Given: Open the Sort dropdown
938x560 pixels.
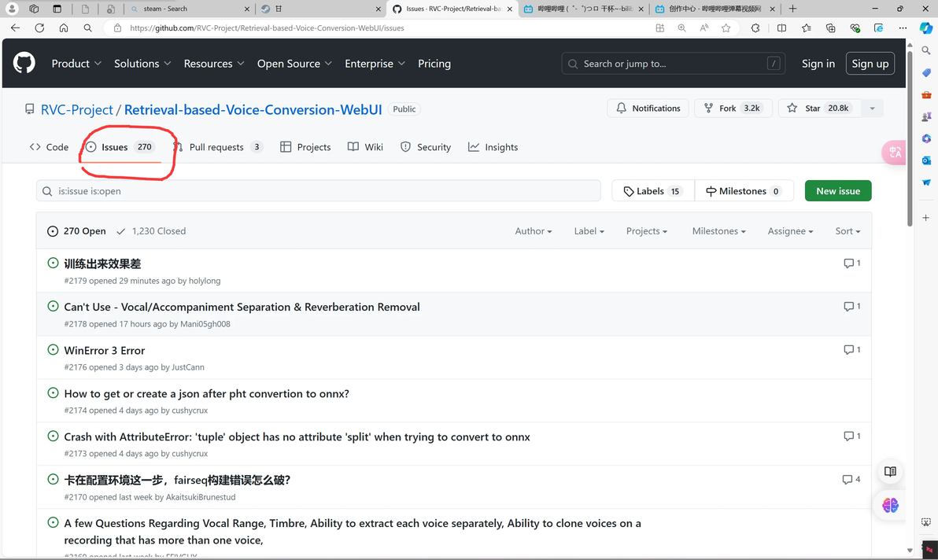Looking at the screenshot, I should 847,231.
